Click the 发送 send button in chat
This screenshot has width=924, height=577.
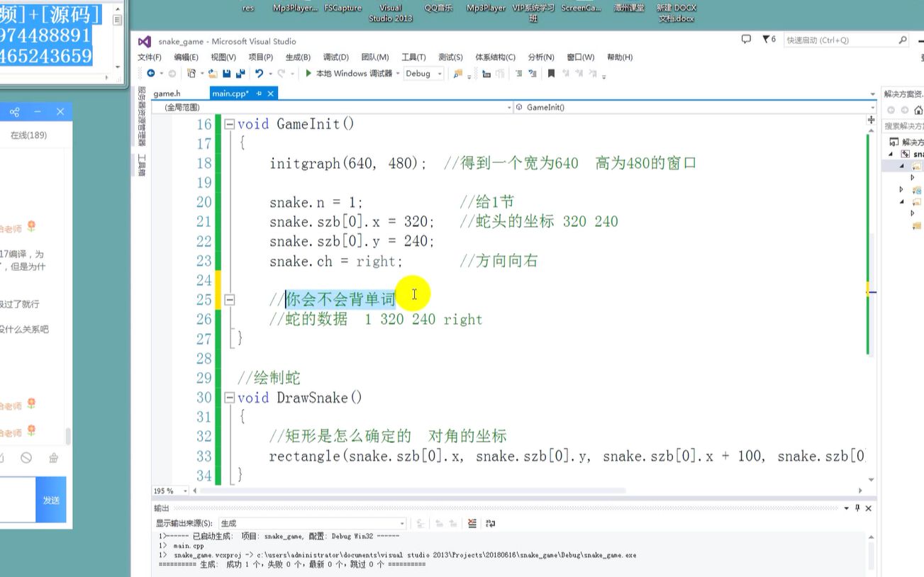(51, 500)
